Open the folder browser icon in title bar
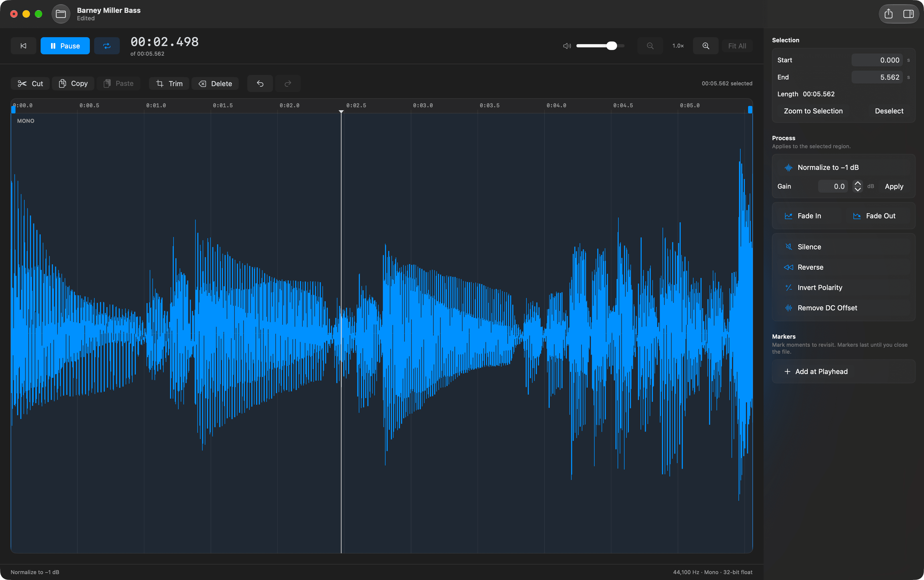Viewport: 924px width, 580px height. 60,14
